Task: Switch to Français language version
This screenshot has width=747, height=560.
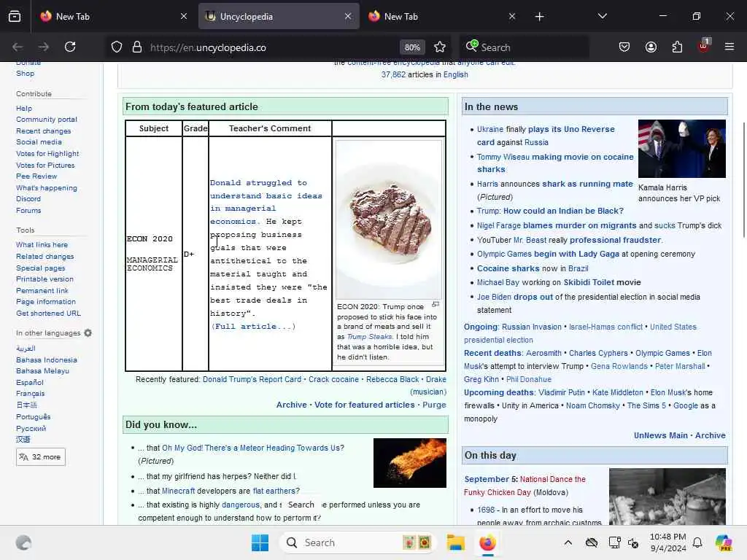Action: point(30,394)
